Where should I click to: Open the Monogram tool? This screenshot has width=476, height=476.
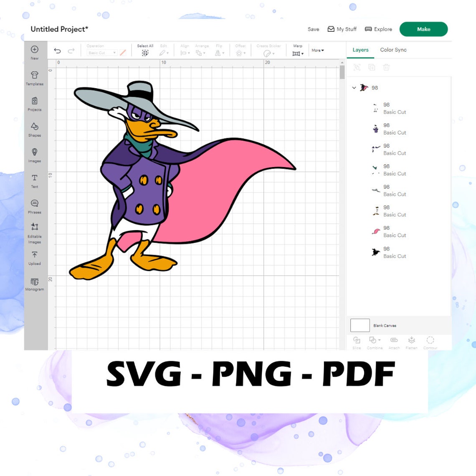tap(35, 284)
